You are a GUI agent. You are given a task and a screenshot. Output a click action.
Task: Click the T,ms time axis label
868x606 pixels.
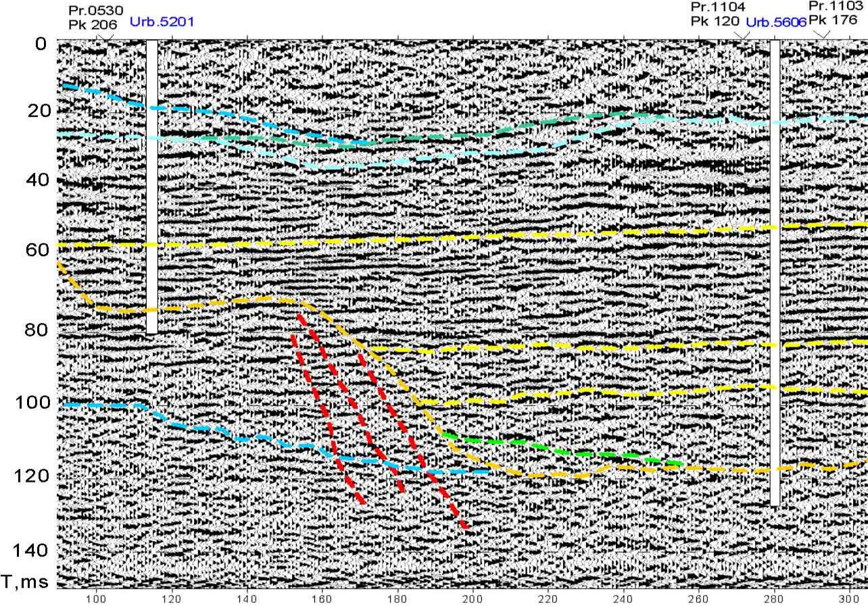(26, 582)
